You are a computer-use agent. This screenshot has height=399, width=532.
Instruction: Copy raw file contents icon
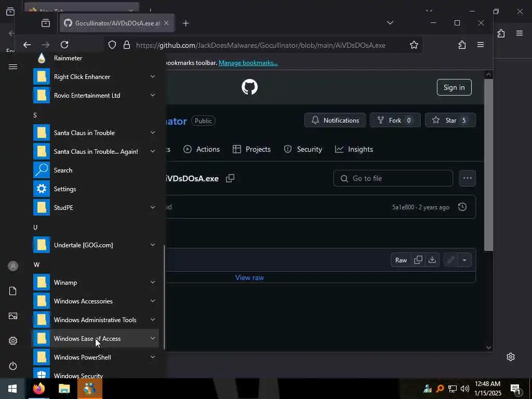tap(418, 260)
